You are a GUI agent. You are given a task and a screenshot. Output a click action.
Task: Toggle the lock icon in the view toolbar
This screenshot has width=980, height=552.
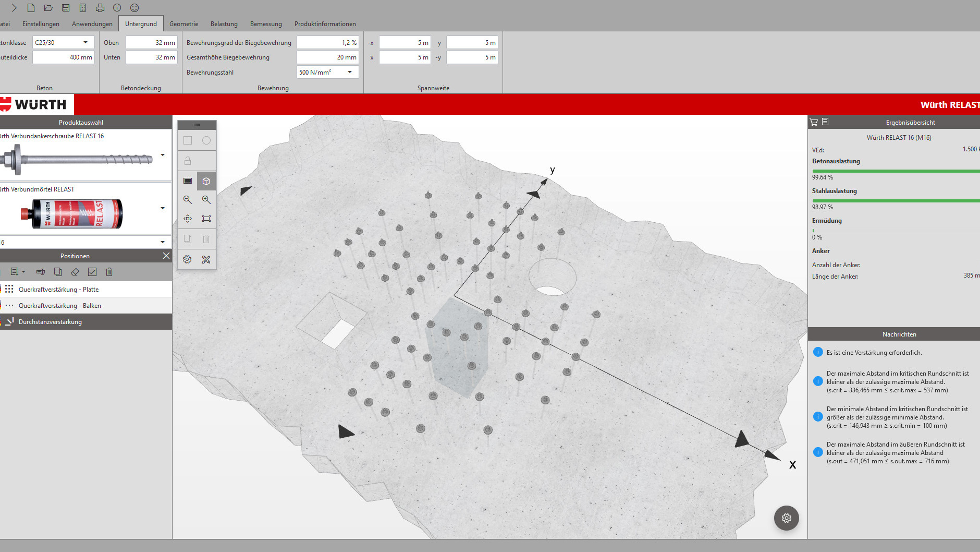188,161
